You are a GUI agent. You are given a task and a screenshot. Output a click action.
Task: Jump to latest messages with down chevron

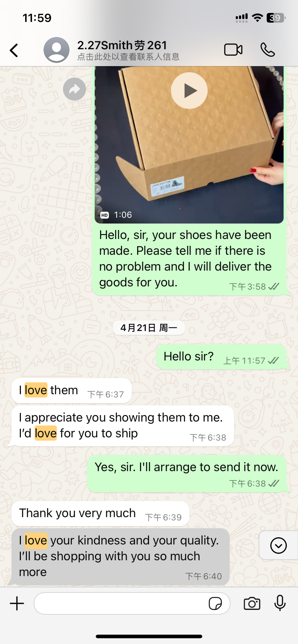pos(279,546)
